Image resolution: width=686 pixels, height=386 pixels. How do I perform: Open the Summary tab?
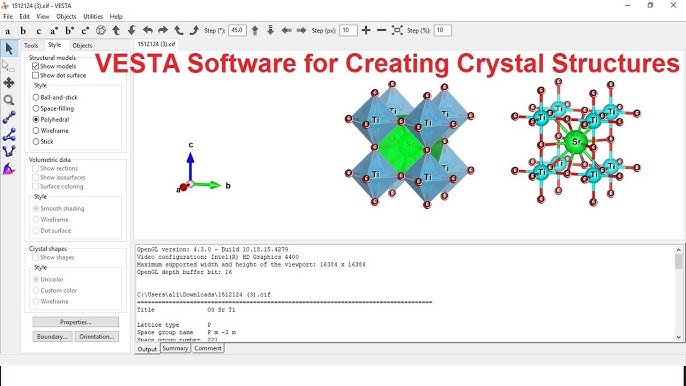pos(175,348)
